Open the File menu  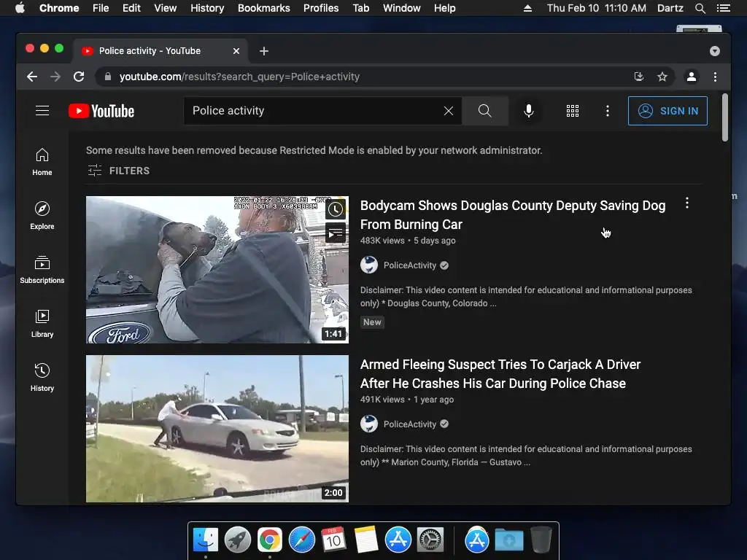pos(101,8)
